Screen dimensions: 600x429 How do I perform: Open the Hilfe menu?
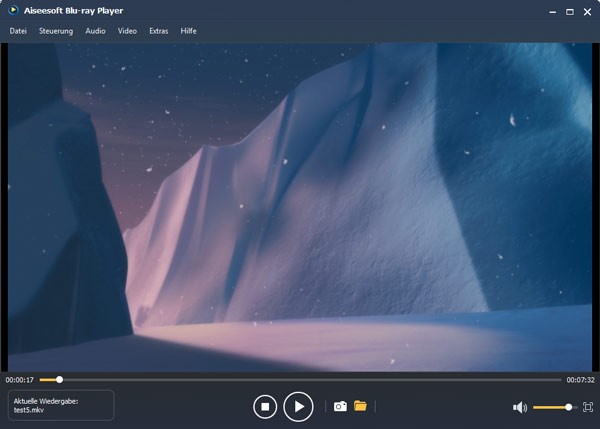(188, 31)
